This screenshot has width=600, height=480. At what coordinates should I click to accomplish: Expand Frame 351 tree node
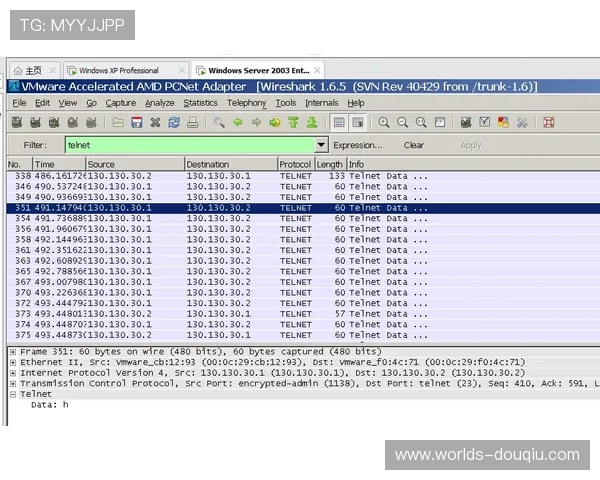click(13, 352)
